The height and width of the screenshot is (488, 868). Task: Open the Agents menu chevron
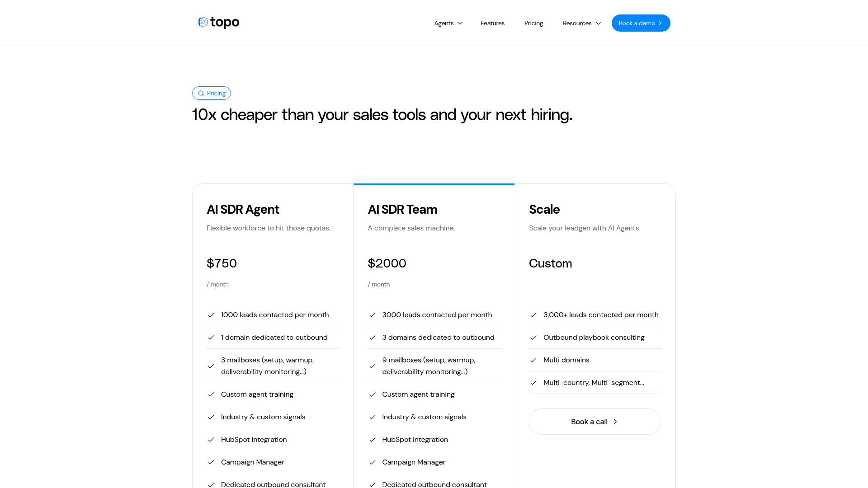pos(460,23)
